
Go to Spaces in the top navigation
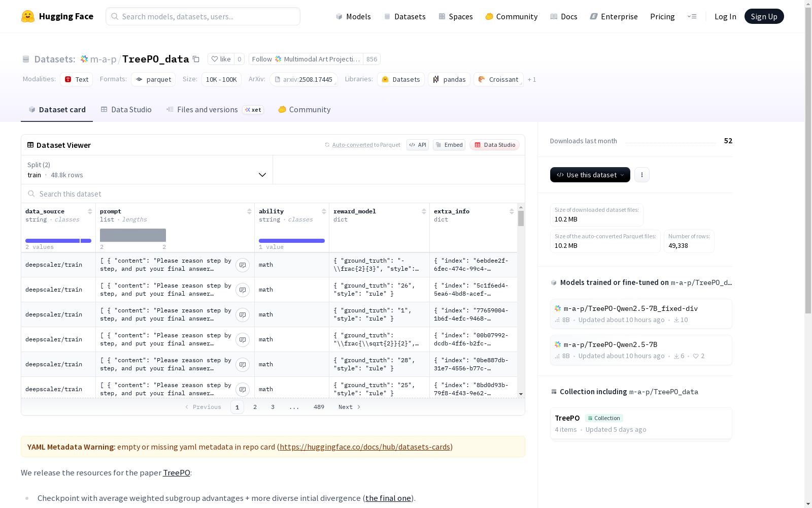click(455, 16)
